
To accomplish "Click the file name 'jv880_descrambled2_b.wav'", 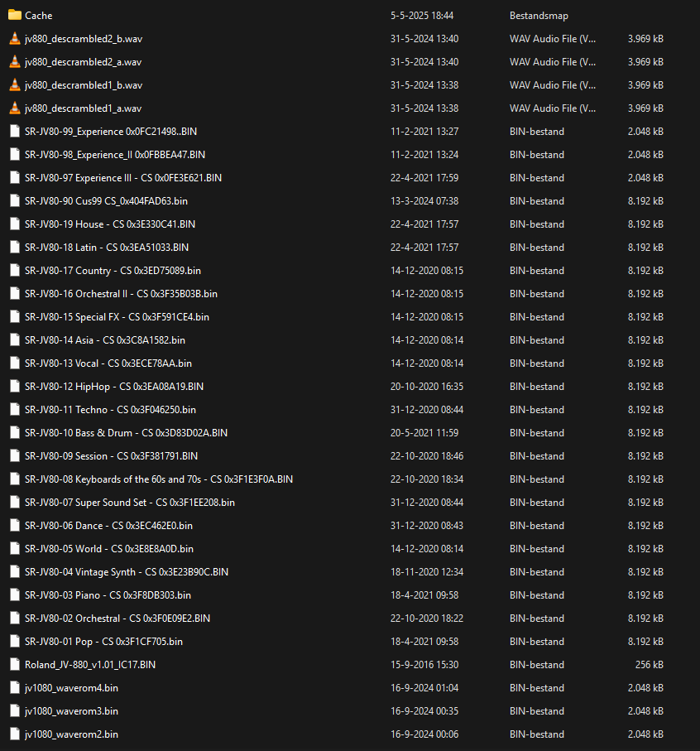I will tap(84, 39).
